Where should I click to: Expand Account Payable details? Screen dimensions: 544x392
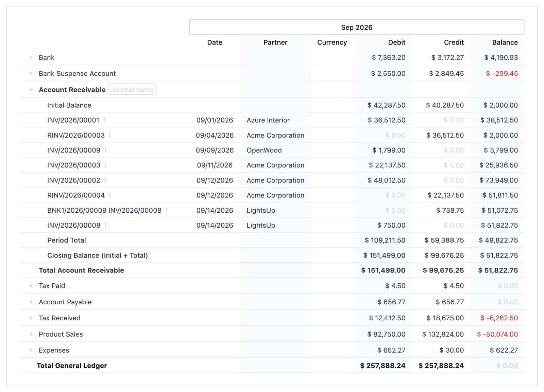(x=31, y=302)
